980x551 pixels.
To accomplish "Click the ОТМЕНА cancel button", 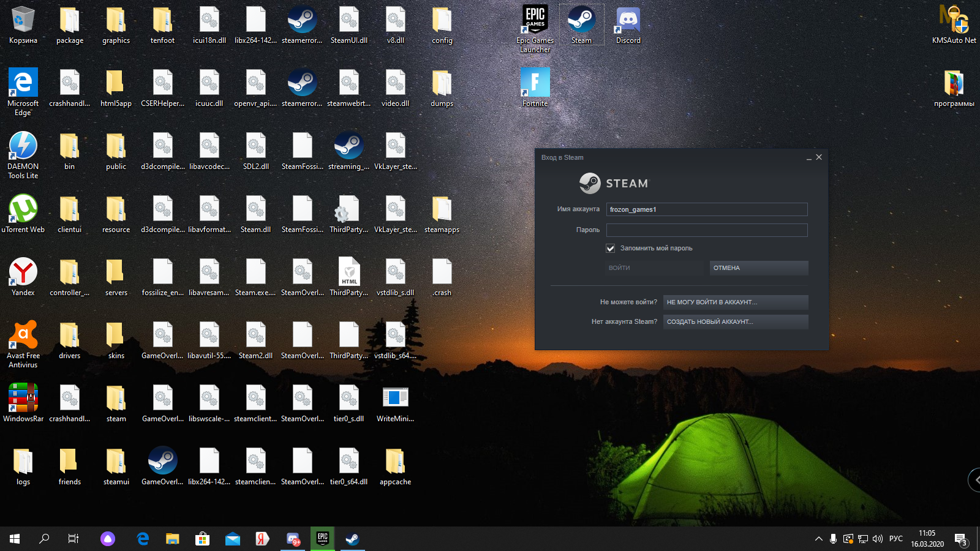I will [759, 268].
